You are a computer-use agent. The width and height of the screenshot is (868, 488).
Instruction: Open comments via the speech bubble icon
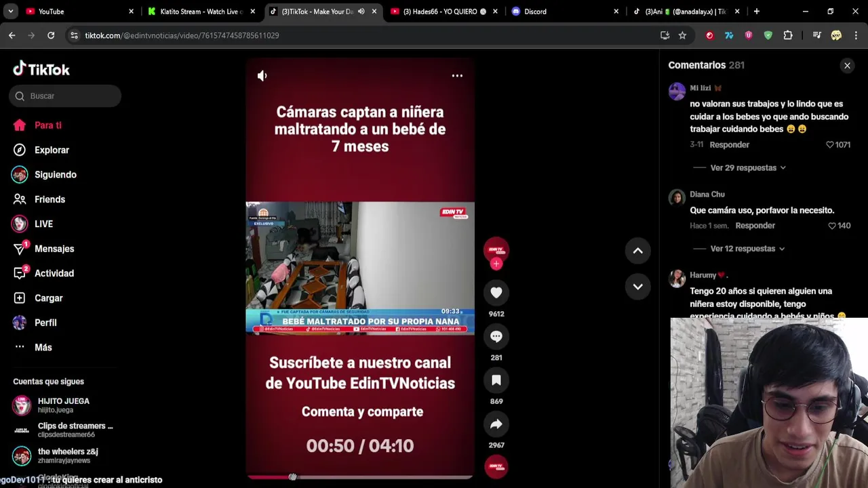[496, 336]
